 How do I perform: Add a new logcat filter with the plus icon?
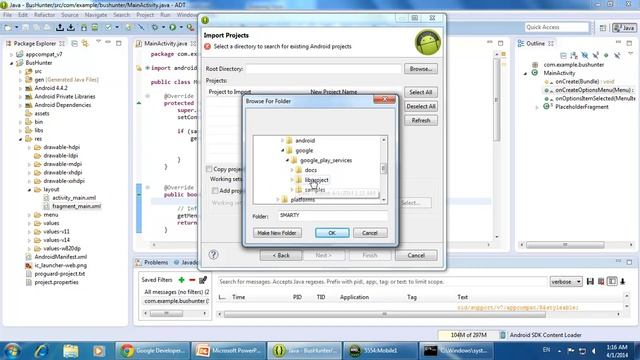coord(181,280)
